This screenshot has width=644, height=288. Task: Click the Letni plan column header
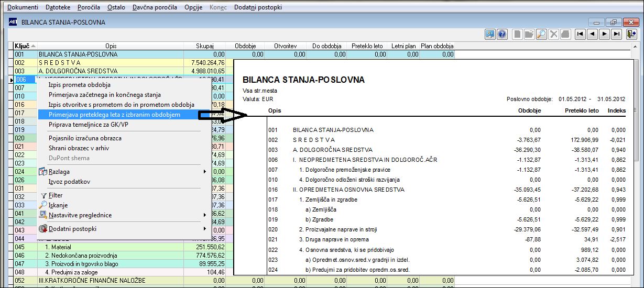click(x=403, y=46)
